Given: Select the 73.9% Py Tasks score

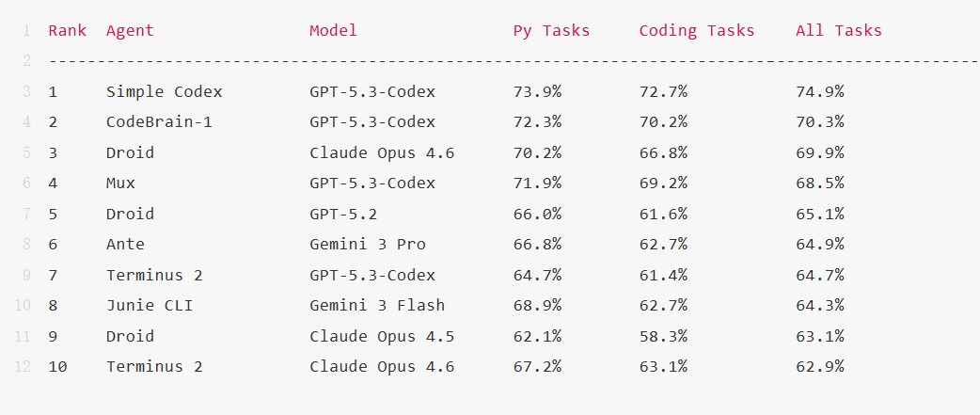Looking at the screenshot, I should click(537, 91).
